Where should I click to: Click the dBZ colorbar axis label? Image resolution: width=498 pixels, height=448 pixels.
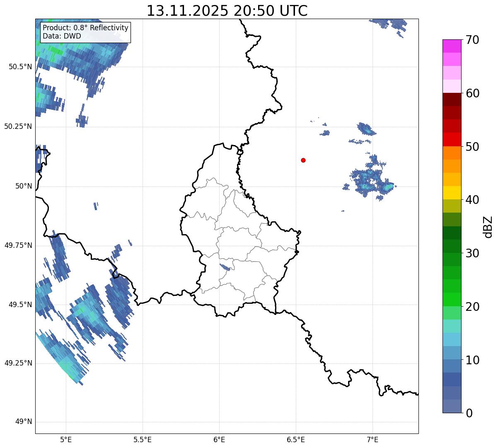(x=488, y=227)
